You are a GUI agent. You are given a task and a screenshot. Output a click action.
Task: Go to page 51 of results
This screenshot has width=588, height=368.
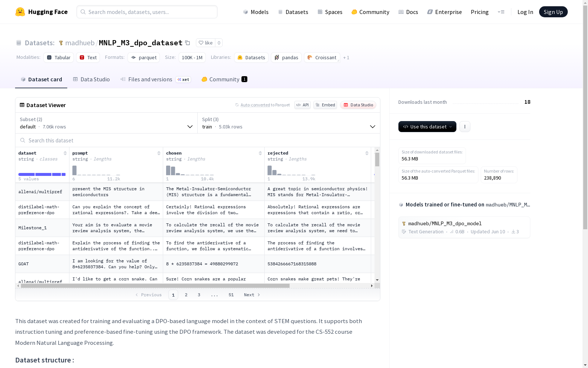tap(231, 295)
